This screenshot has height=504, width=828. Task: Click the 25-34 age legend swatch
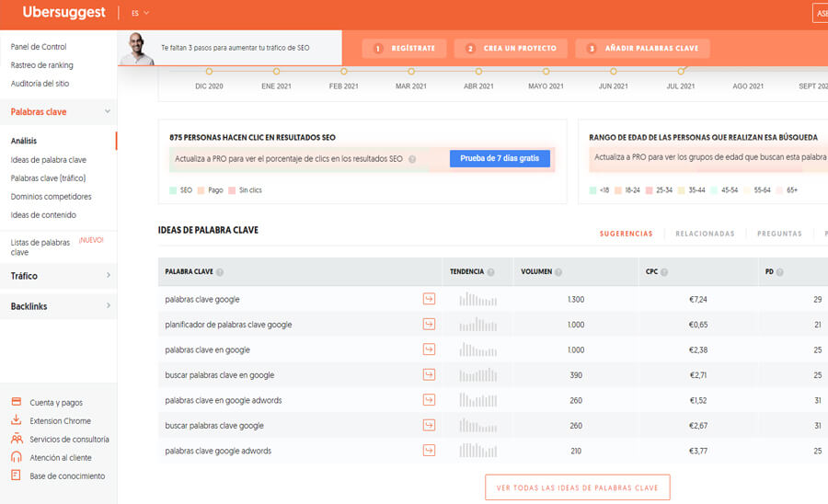click(649, 190)
